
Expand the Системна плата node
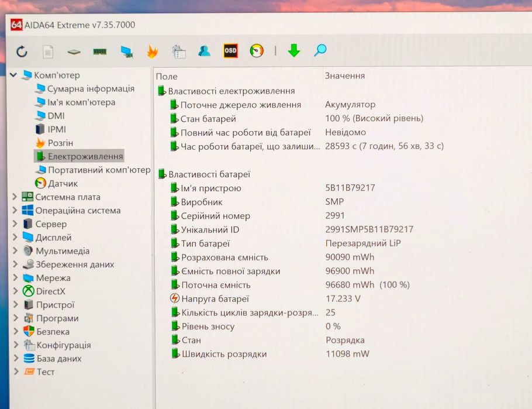[x=15, y=197]
